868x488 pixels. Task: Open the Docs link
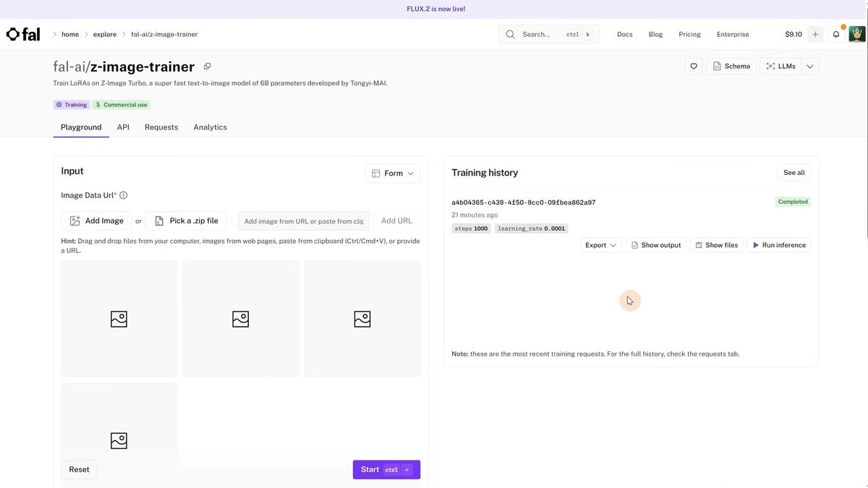pos(625,34)
